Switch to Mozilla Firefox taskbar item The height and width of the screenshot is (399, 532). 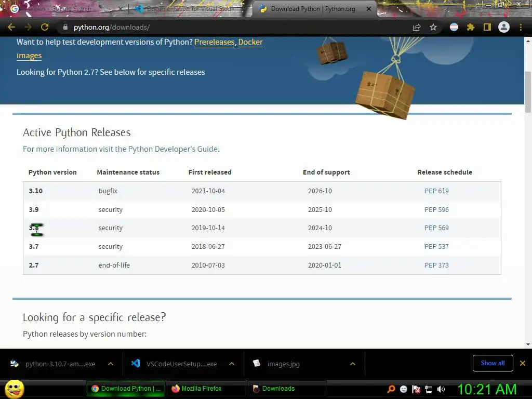point(207,389)
